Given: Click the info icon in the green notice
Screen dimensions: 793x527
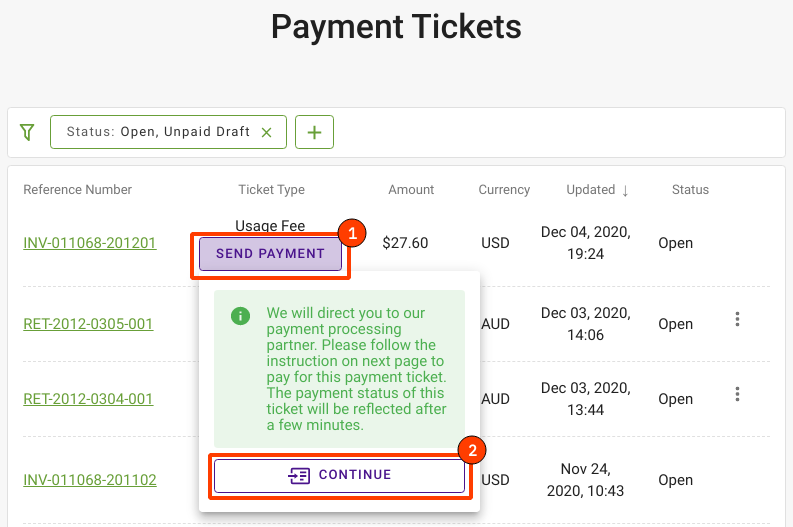Looking at the screenshot, I should click(240, 316).
